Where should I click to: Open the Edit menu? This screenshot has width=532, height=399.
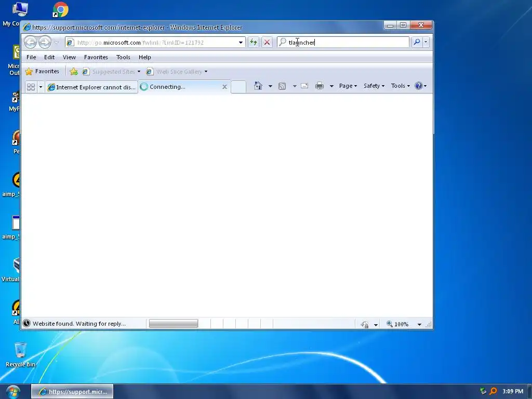click(x=49, y=57)
